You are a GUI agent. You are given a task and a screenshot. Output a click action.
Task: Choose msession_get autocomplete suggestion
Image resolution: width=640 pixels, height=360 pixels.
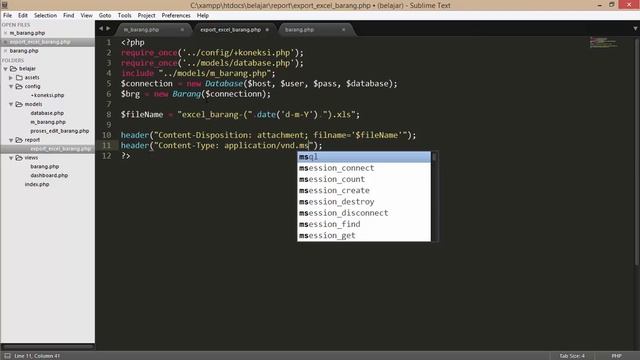(x=364, y=236)
